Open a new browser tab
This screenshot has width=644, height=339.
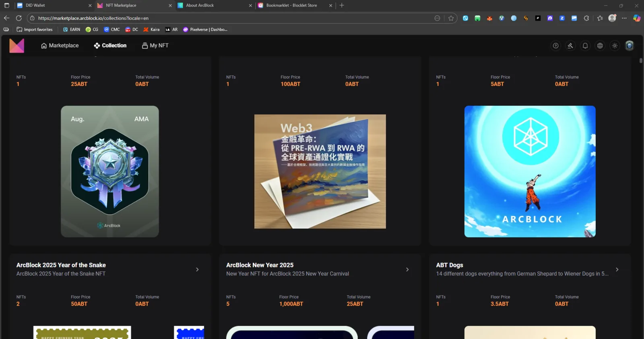pyautogui.click(x=342, y=5)
